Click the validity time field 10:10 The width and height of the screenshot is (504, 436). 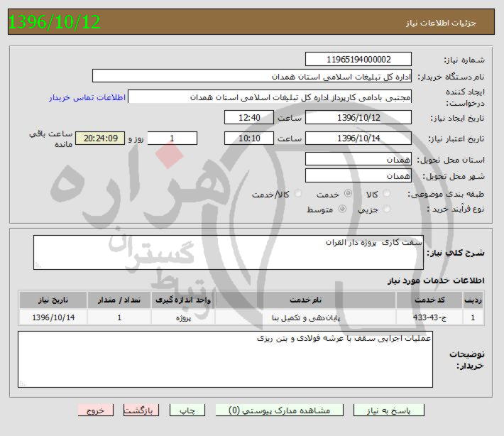(249, 138)
